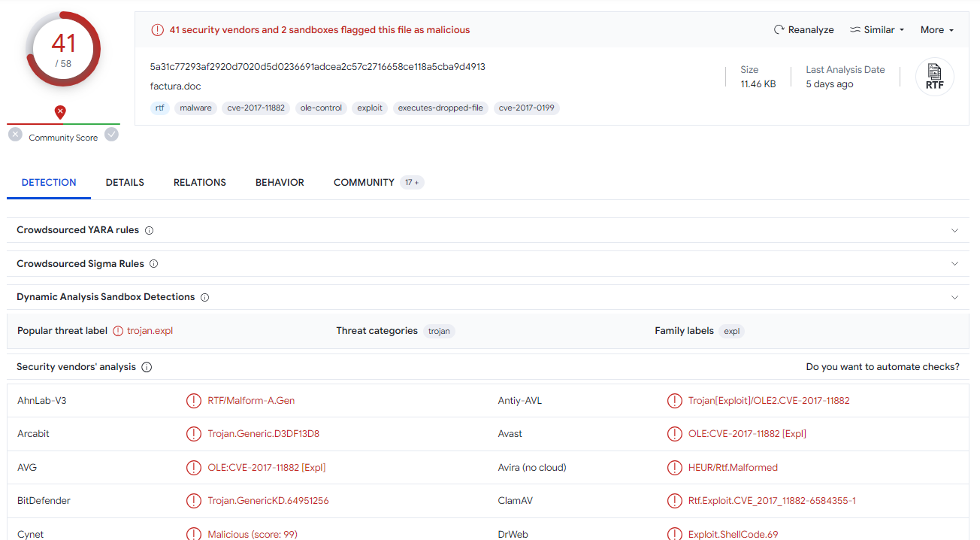Switch to the DETAILS tab
The image size is (980, 540).
[125, 183]
